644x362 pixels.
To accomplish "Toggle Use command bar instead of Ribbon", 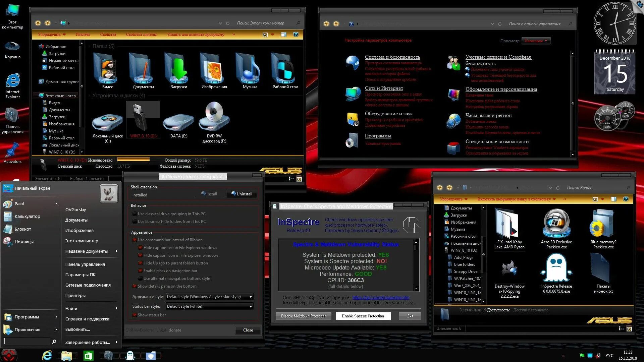I will pos(135,240).
